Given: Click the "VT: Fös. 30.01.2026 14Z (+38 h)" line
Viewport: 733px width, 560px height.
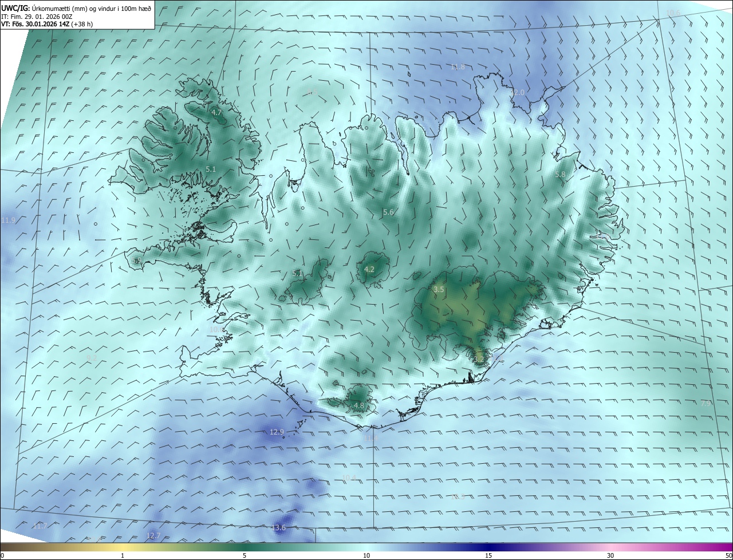Looking at the screenshot, I should coord(47,24).
